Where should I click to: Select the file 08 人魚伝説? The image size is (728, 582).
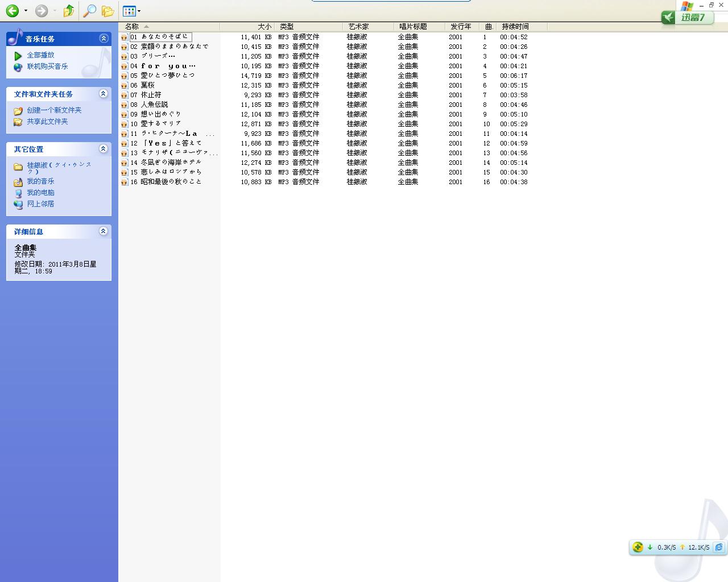point(149,105)
